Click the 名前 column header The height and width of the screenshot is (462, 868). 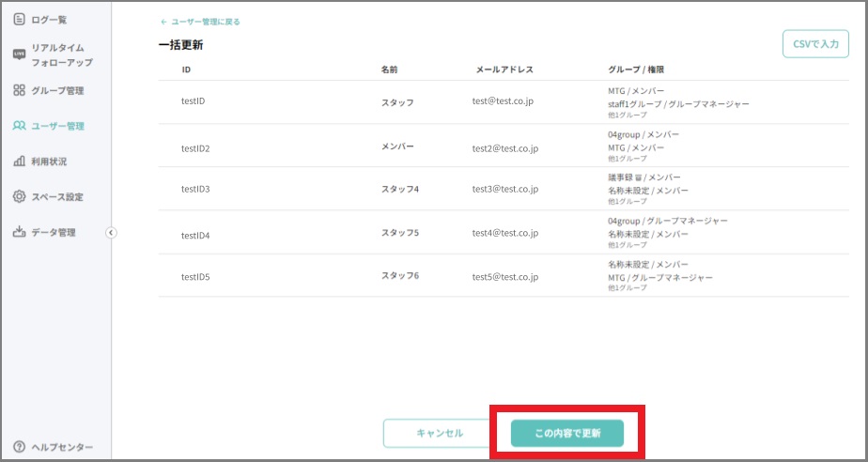[389, 69]
